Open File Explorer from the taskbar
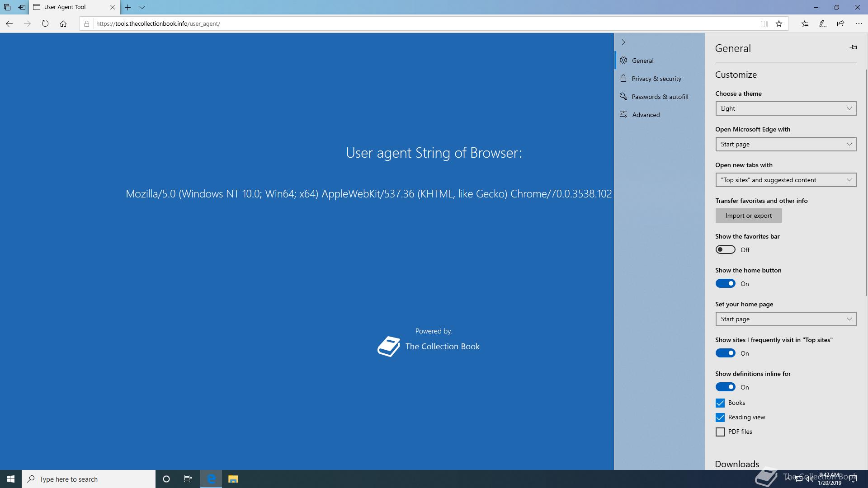868x488 pixels. pyautogui.click(x=233, y=479)
